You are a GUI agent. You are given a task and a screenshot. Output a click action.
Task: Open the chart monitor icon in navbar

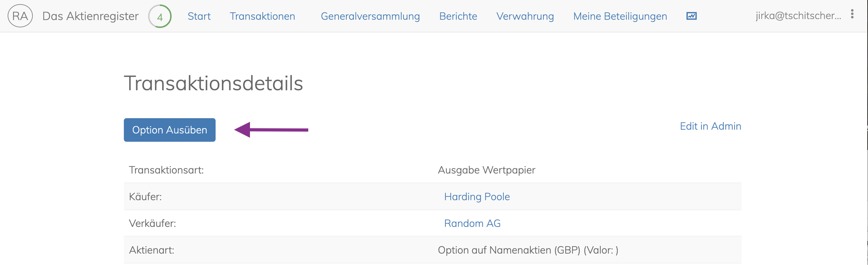point(691,16)
